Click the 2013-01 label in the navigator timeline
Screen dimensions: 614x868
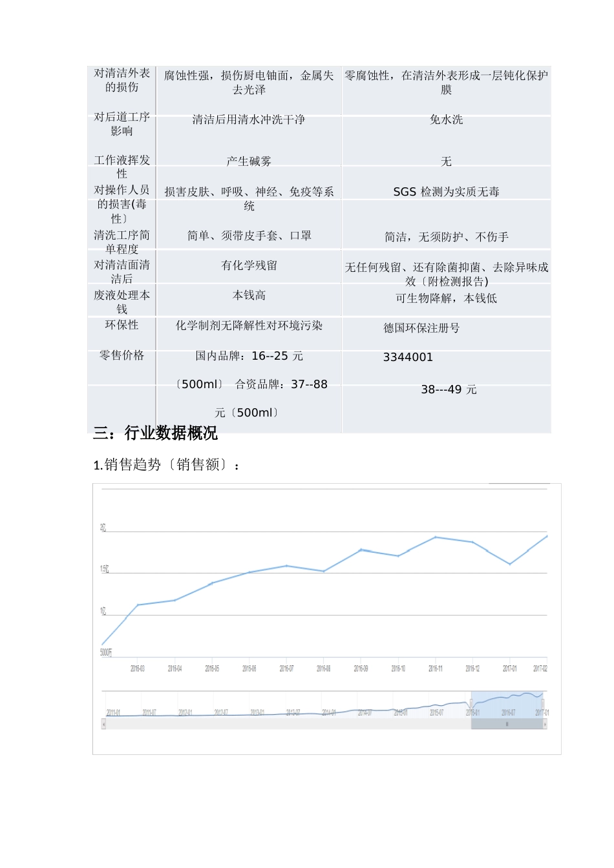[257, 712]
